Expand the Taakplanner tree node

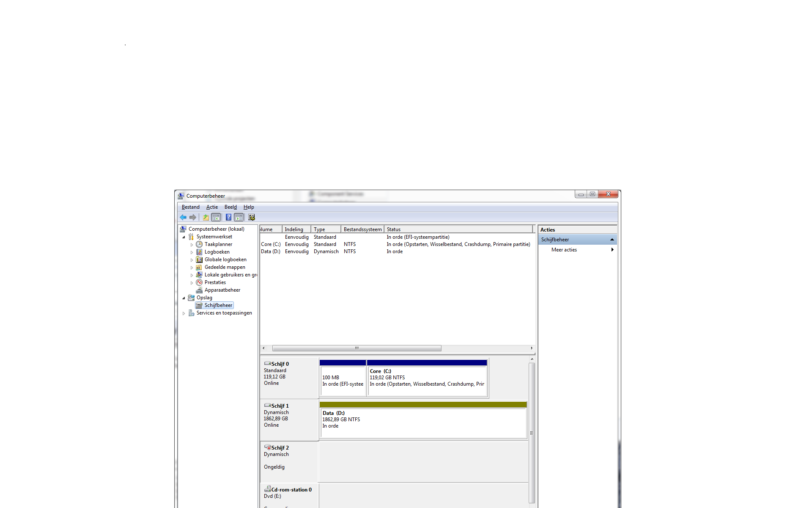(192, 245)
